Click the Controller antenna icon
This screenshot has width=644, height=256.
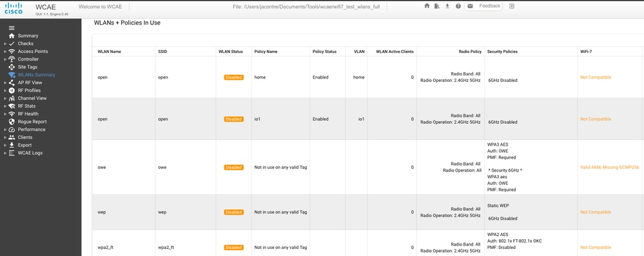point(12,59)
